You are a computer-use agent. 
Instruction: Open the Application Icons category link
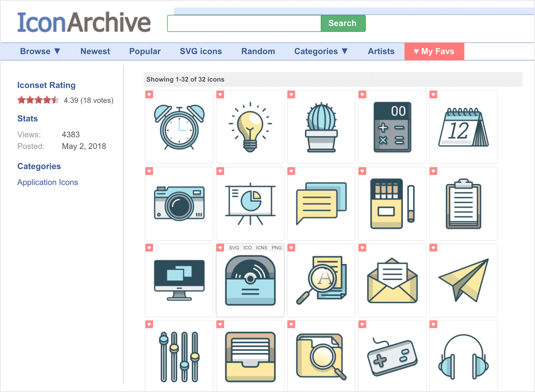pyautogui.click(x=47, y=182)
